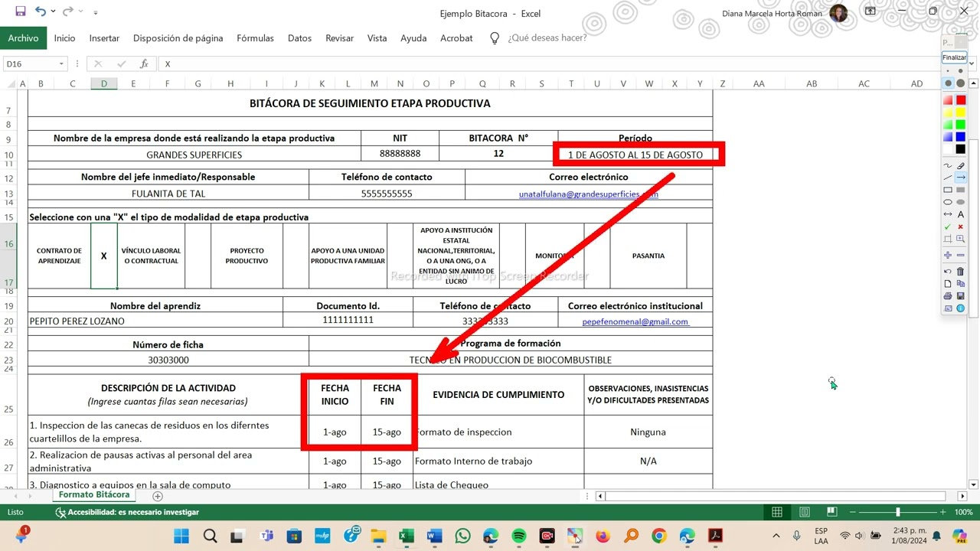Select the outlined rectangle tool
Image resolution: width=980 pixels, height=551 pixels.
coord(948,190)
